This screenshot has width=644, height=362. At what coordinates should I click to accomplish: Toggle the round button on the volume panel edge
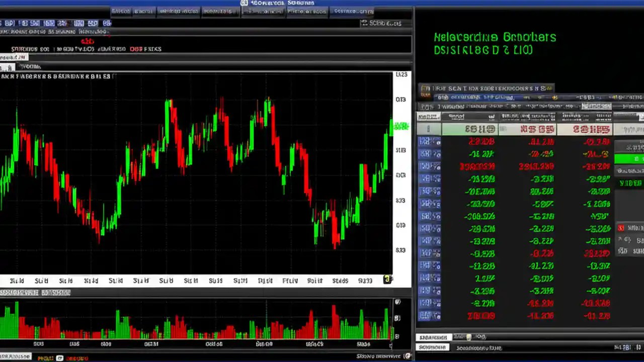(x=397, y=317)
